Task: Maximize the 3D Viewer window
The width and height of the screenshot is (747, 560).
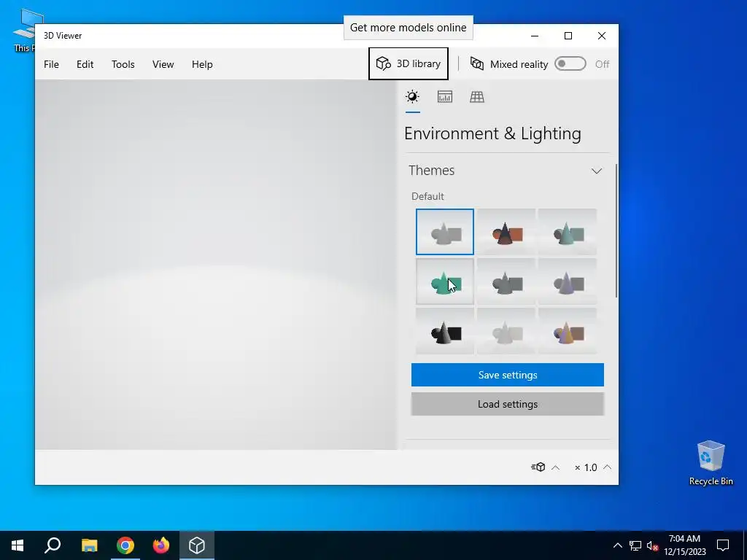Action: pos(568,36)
